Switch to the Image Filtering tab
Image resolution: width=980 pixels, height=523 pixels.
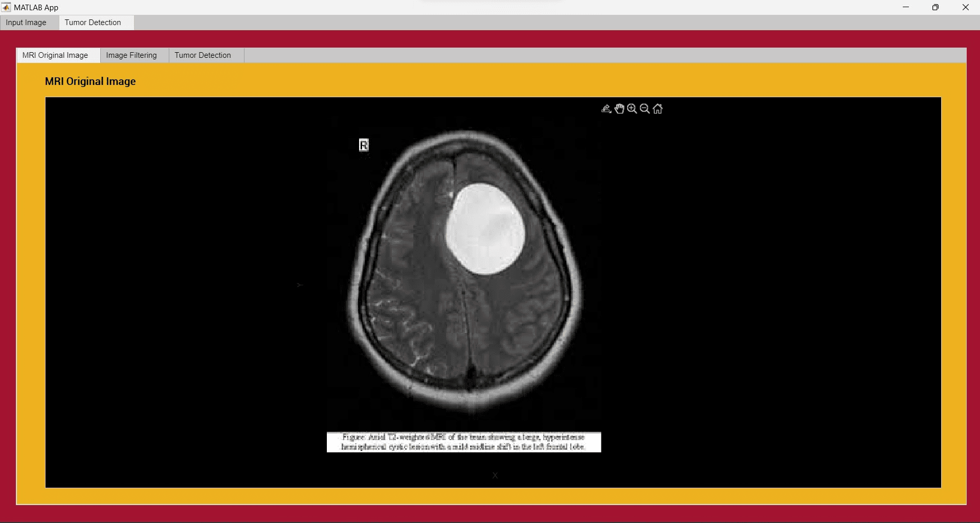click(131, 55)
